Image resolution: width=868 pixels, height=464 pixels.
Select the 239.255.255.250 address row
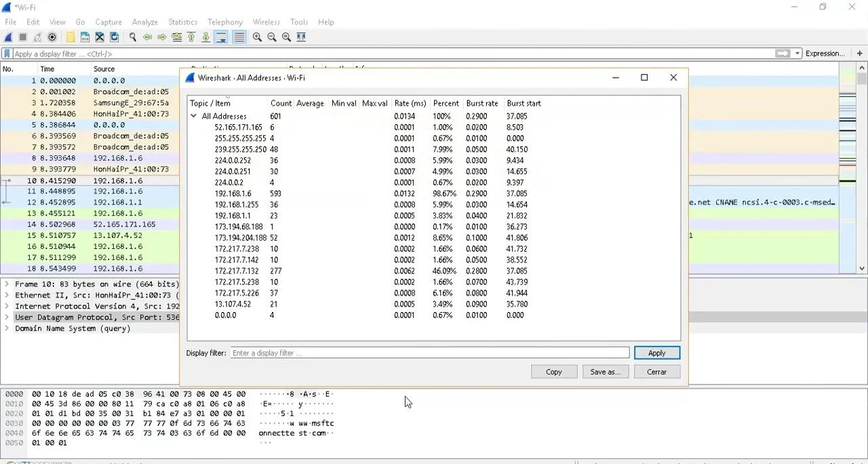click(434, 149)
